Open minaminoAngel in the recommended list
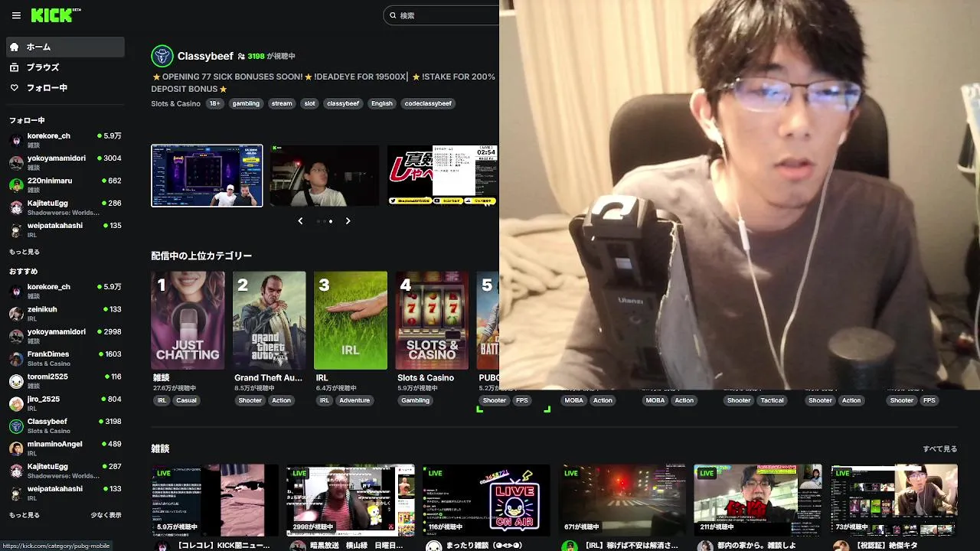This screenshot has height=551, width=980. [65, 448]
